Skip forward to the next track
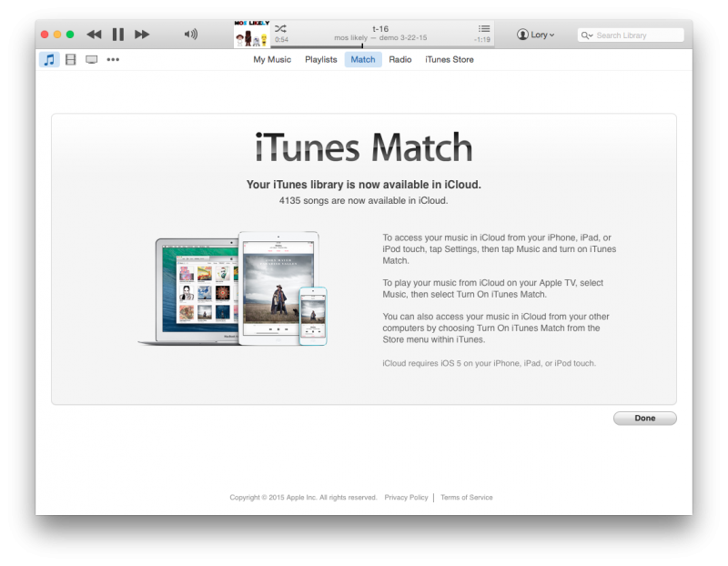The height and width of the screenshot is (566, 728). 142,35
